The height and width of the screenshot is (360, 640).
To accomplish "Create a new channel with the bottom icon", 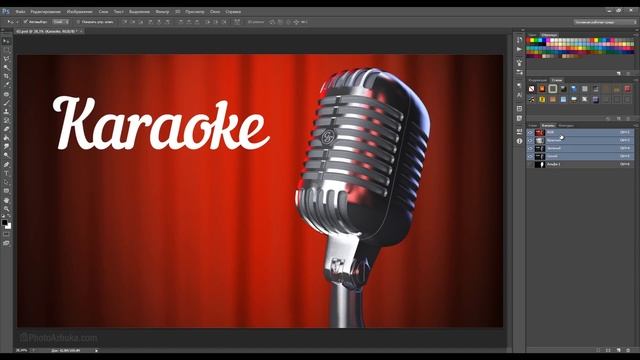I will coord(619,350).
